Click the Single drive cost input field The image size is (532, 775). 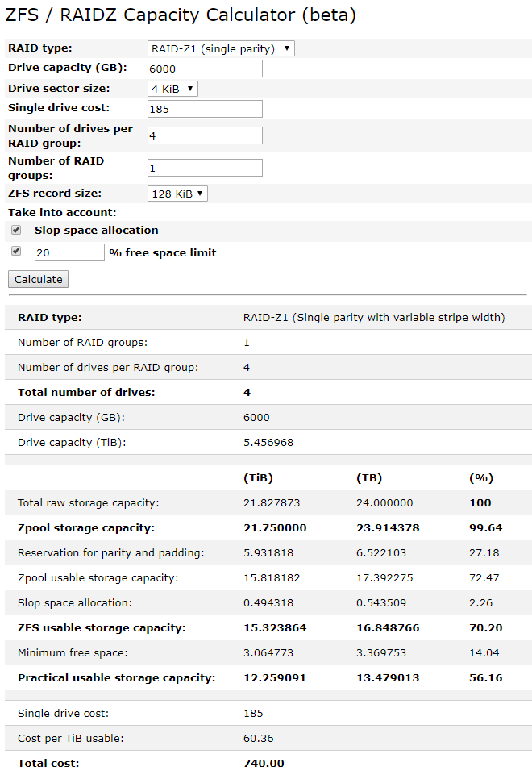tap(205, 109)
